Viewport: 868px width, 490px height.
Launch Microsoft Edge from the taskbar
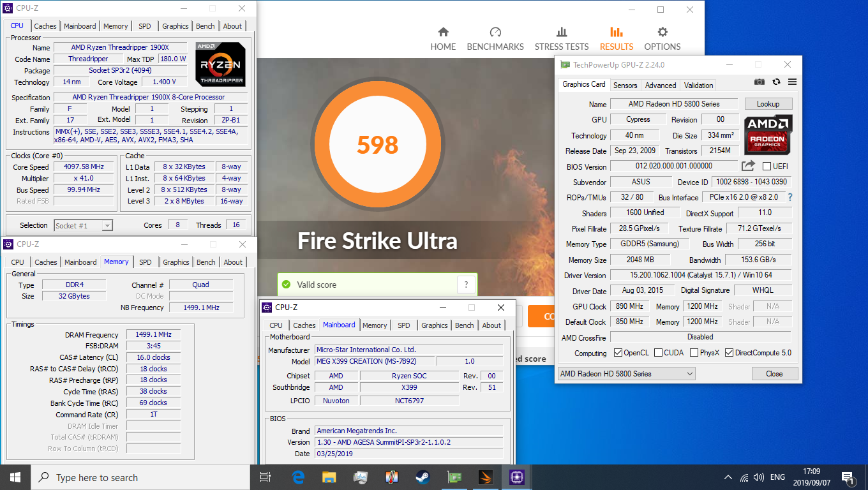point(298,477)
